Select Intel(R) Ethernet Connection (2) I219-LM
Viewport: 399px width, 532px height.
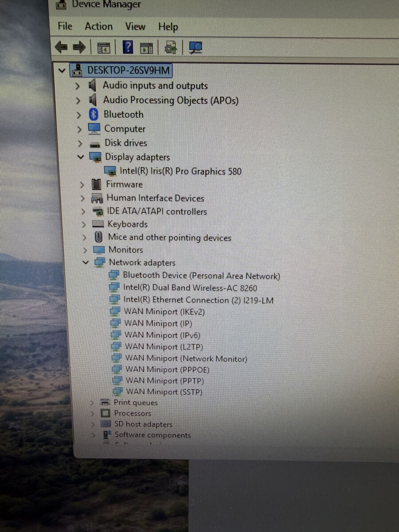click(198, 300)
